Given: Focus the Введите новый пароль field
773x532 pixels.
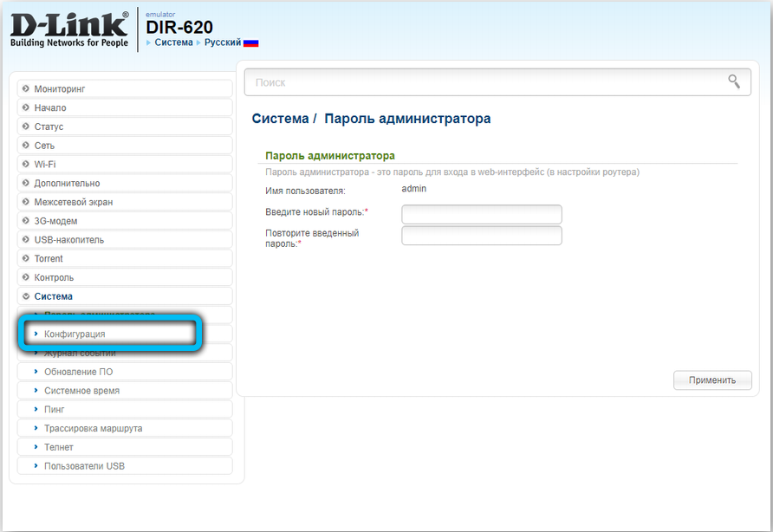Looking at the screenshot, I should (x=482, y=214).
